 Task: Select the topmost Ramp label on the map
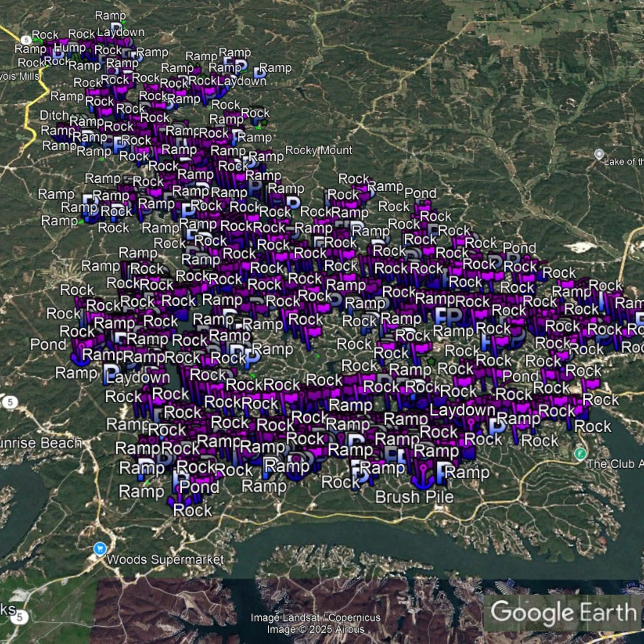[x=110, y=16]
